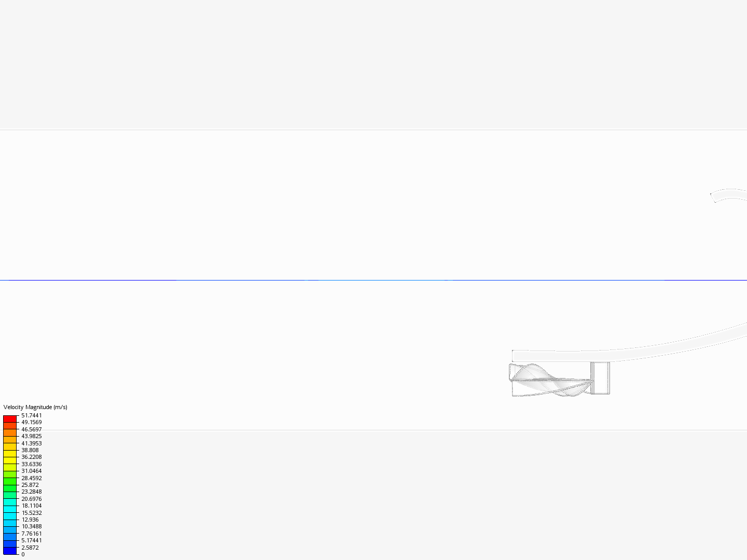Click the rectangular box beside the helical blade
Image resolution: width=747 pixels, height=560 pixels.
click(x=600, y=378)
